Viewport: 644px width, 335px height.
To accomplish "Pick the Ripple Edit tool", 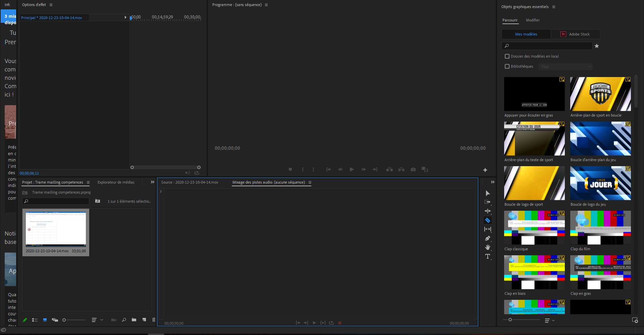I will tap(488, 211).
